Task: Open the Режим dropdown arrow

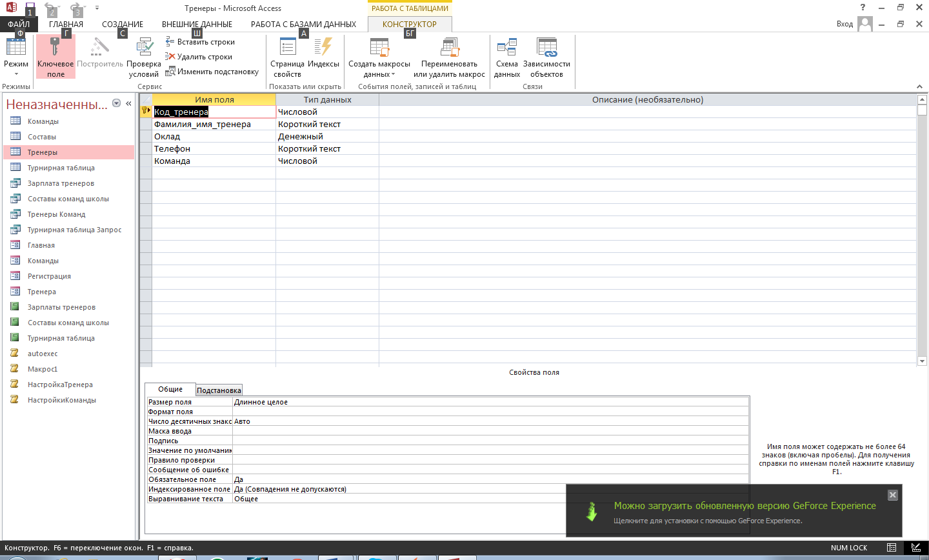Action: [15, 74]
